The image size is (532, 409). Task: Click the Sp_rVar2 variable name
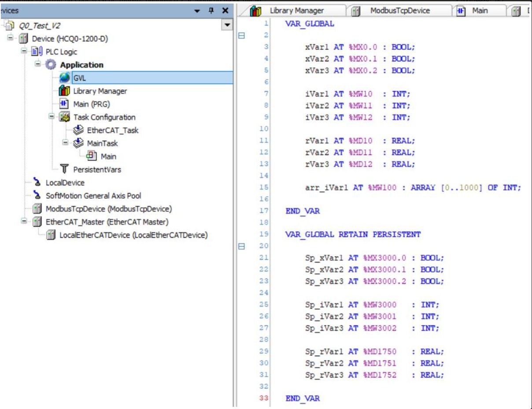point(325,364)
